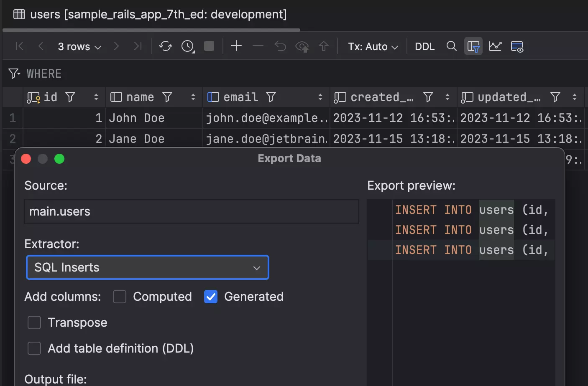Uncheck the Generated columns checkbox

211,297
